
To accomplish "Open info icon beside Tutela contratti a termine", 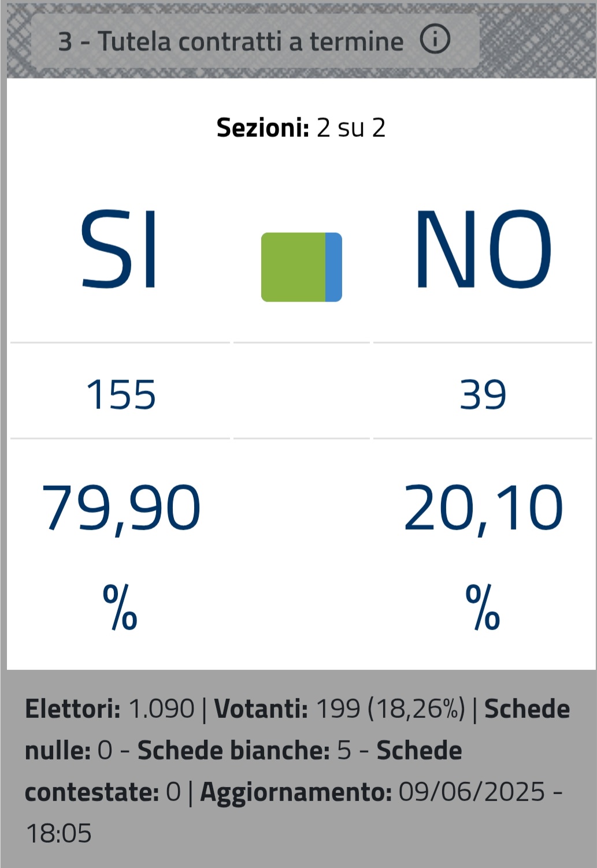I will [x=435, y=40].
